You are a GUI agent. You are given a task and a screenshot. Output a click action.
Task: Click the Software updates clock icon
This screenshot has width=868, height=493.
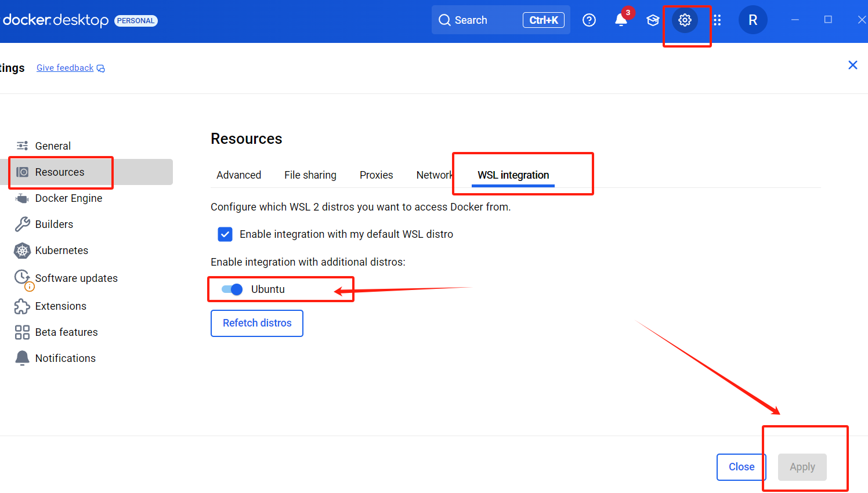tap(22, 277)
